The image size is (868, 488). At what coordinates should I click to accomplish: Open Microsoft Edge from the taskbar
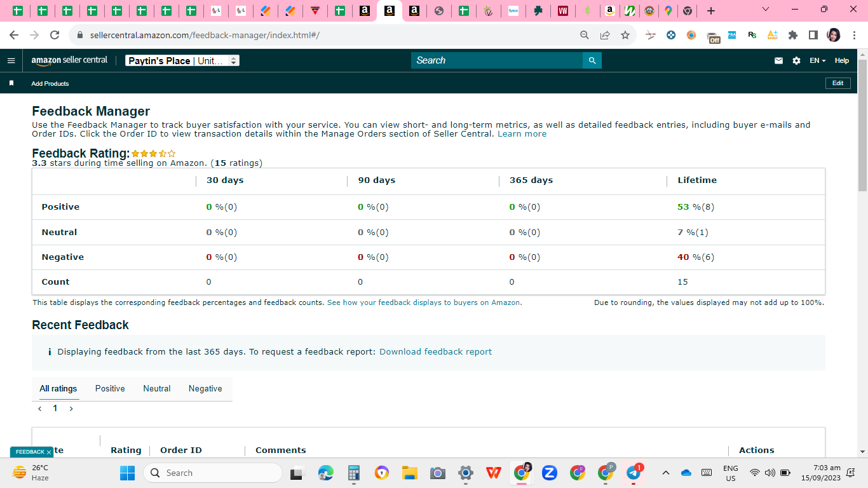(326, 473)
